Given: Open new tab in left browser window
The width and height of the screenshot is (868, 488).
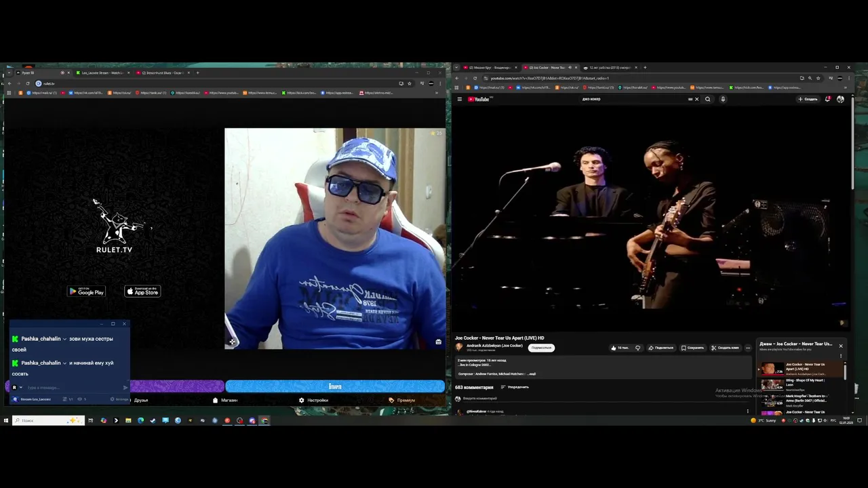Looking at the screenshot, I should click(197, 73).
